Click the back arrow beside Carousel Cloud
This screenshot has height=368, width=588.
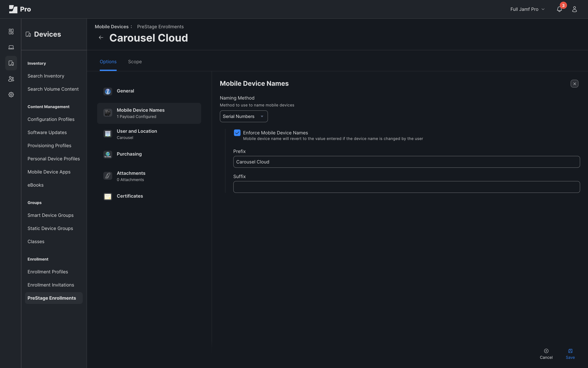(101, 37)
